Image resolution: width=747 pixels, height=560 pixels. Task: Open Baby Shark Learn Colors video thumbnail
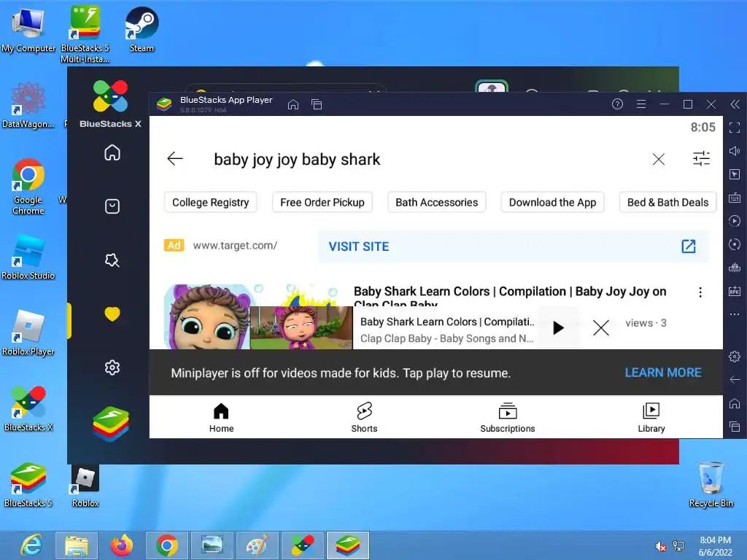[206, 316]
